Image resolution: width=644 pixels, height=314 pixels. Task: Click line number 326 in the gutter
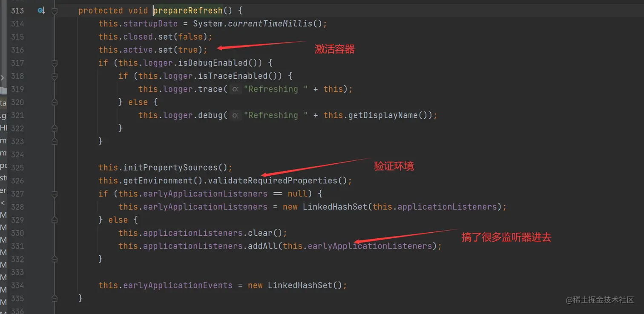click(x=17, y=181)
